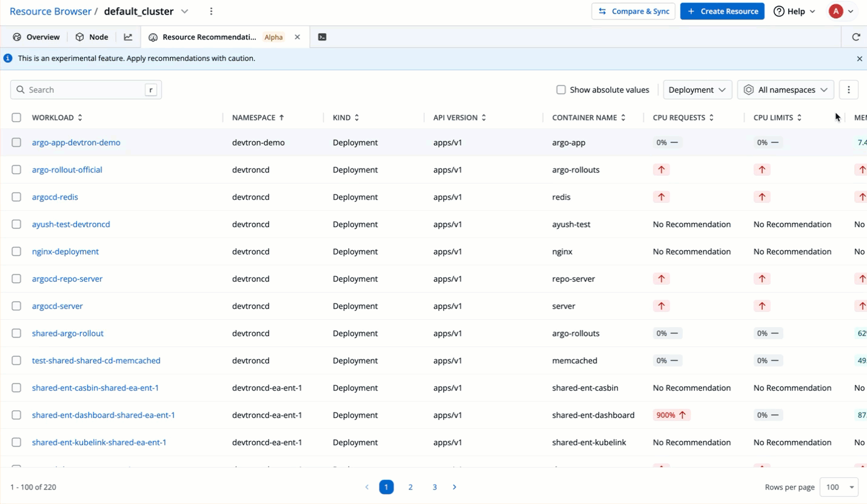Click the refresh icon in tab bar
867x504 pixels.
[x=856, y=37]
